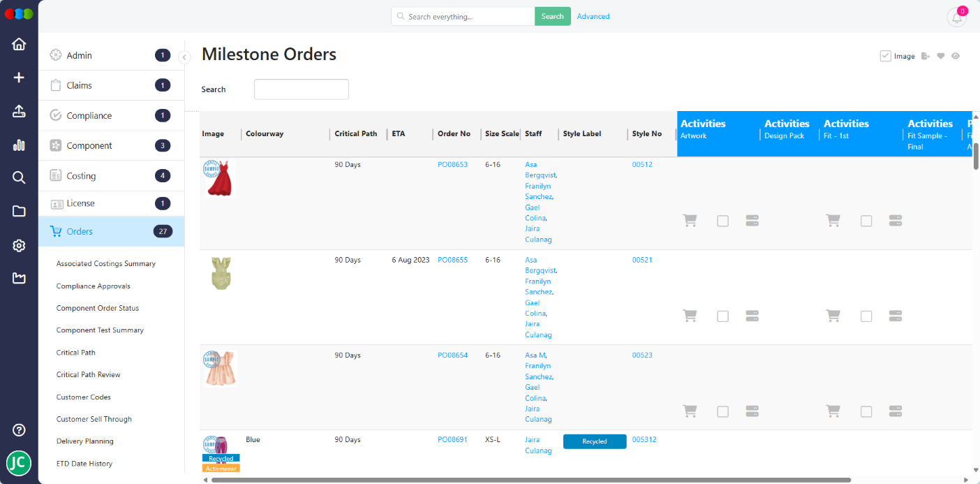This screenshot has height=484, width=980.
Task: Open the Home dashboard icon
Action: pos(19,43)
